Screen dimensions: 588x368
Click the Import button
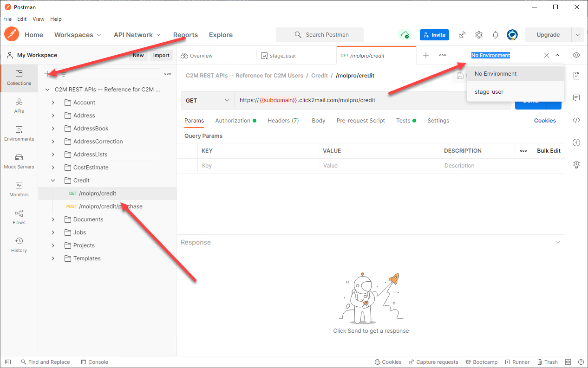point(161,55)
